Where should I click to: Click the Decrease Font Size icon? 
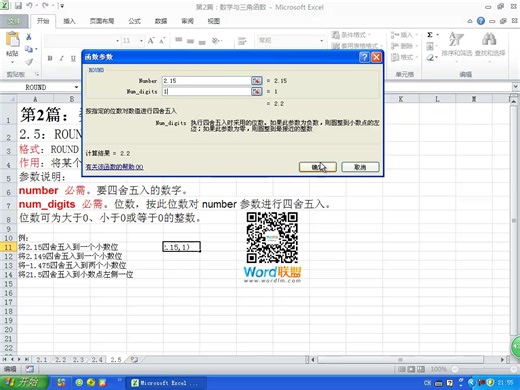[162, 41]
